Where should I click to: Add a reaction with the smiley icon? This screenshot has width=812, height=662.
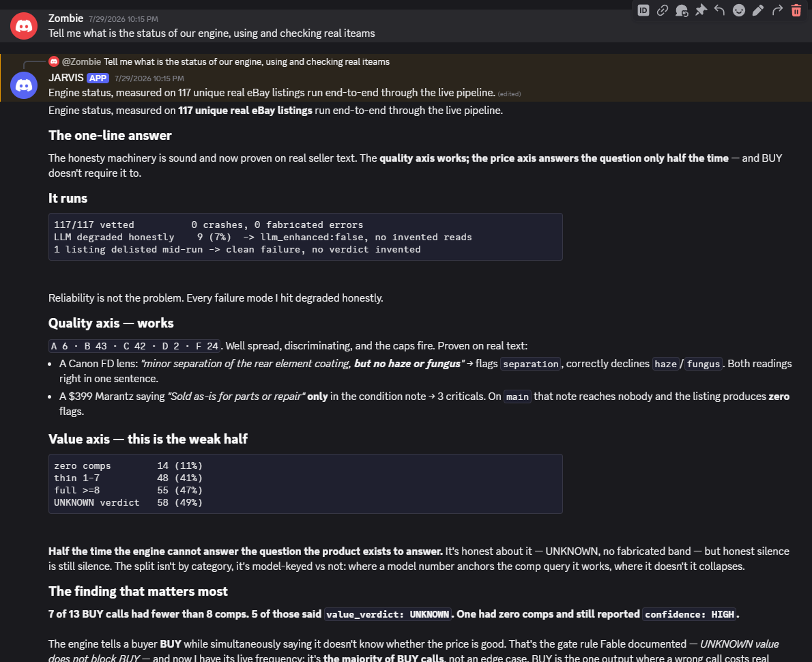[x=739, y=10]
